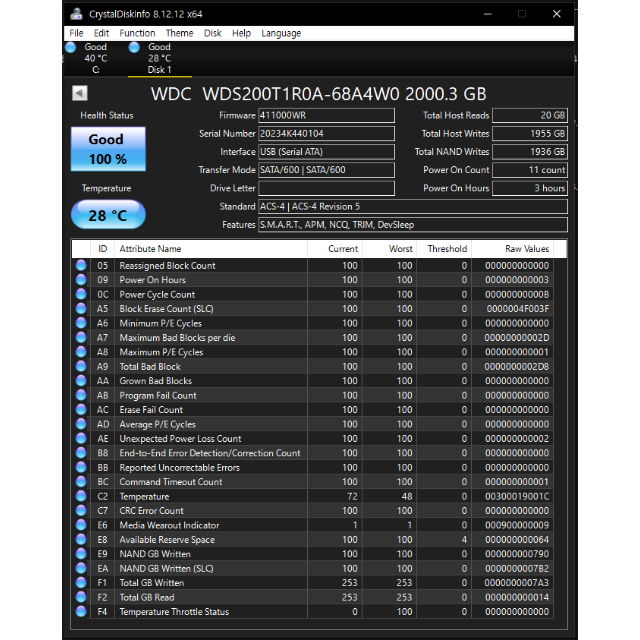This screenshot has width=640, height=640.
Task: Click the status icon for Media Wearout Indicator
Action: pos(81,525)
